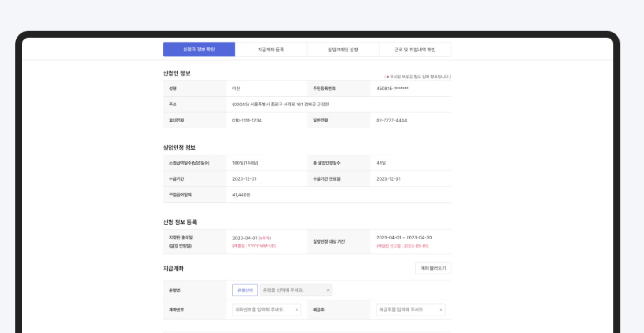The image size is (644, 333).
Task: Click the 구직급여일액 value 41,440원
Action: pyautogui.click(x=242, y=194)
